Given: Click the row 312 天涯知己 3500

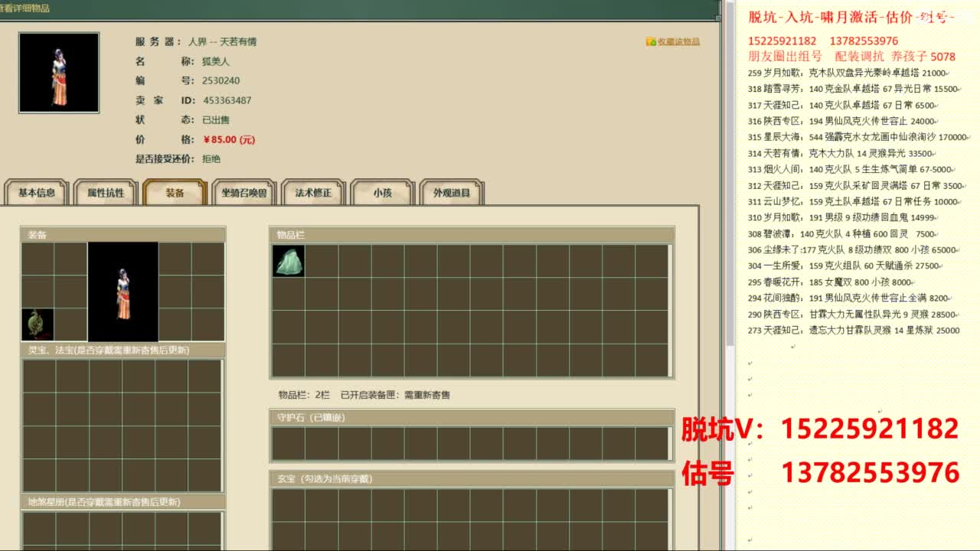Looking at the screenshot, I should click(857, 186).
